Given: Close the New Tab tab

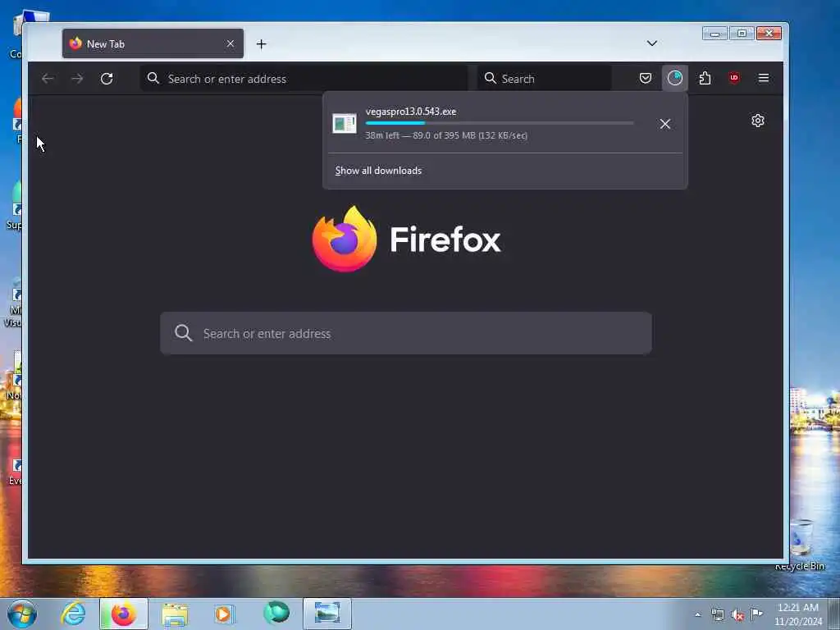Looking at the screenshot, I should [231, 44].
